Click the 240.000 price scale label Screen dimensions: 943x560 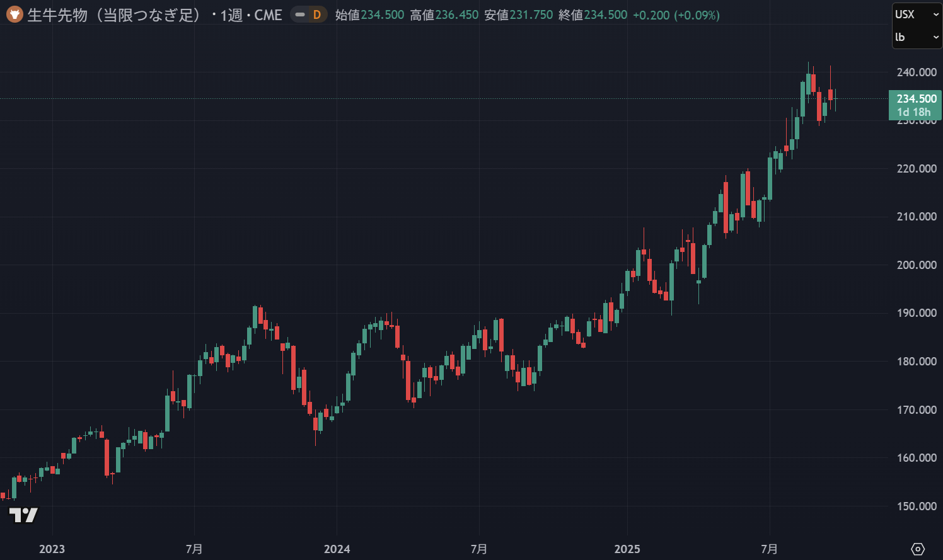pyautogui.click(x=917, y=72)
